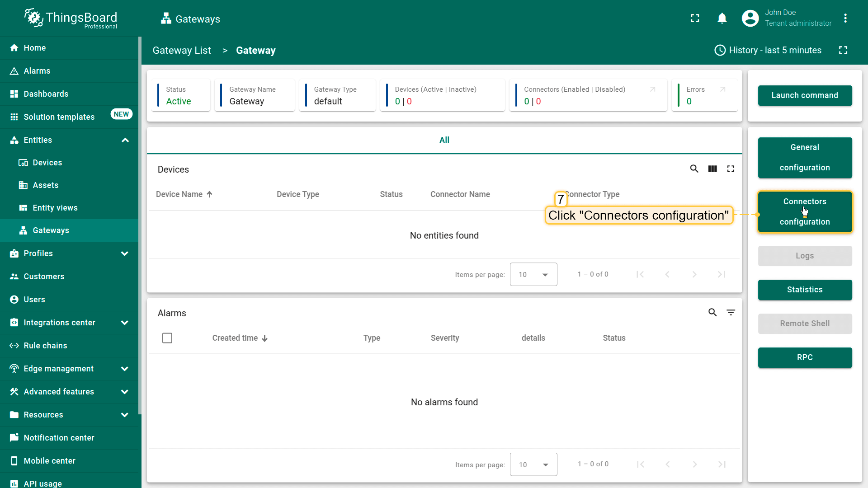The height and width of the screenshot is (488, 868).
Task: Select the All tab
Action: [x=444, y=140]
